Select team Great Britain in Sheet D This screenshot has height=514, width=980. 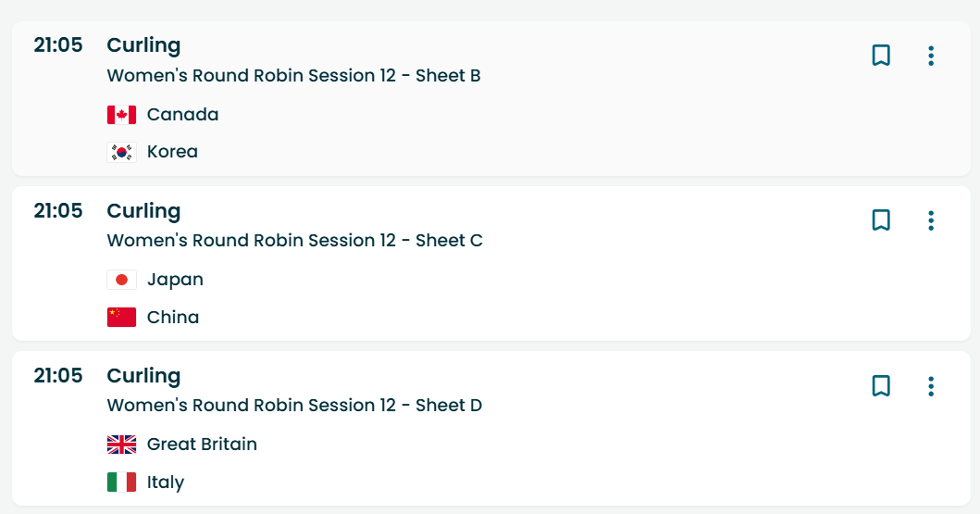202,445
